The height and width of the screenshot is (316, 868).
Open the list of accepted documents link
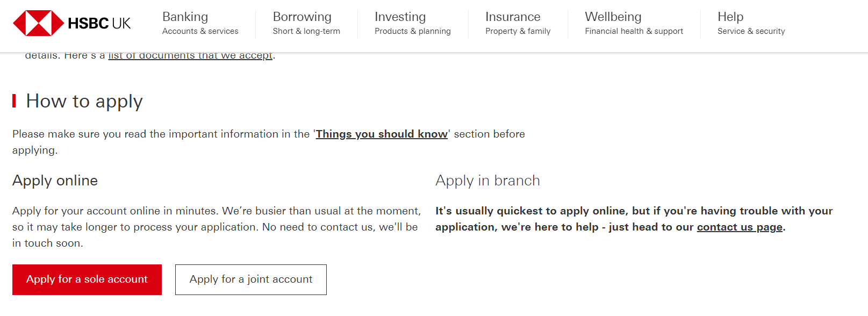click(x=190, y=55)
